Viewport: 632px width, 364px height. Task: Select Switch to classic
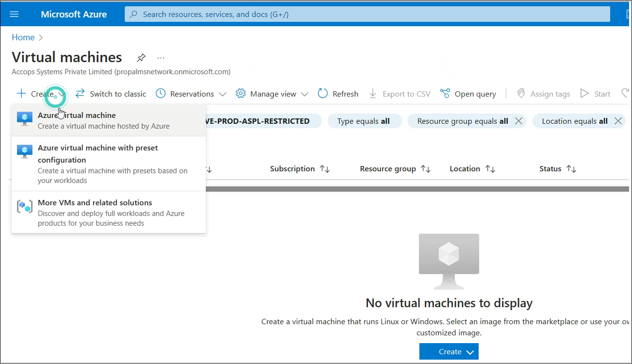[118, 94]
